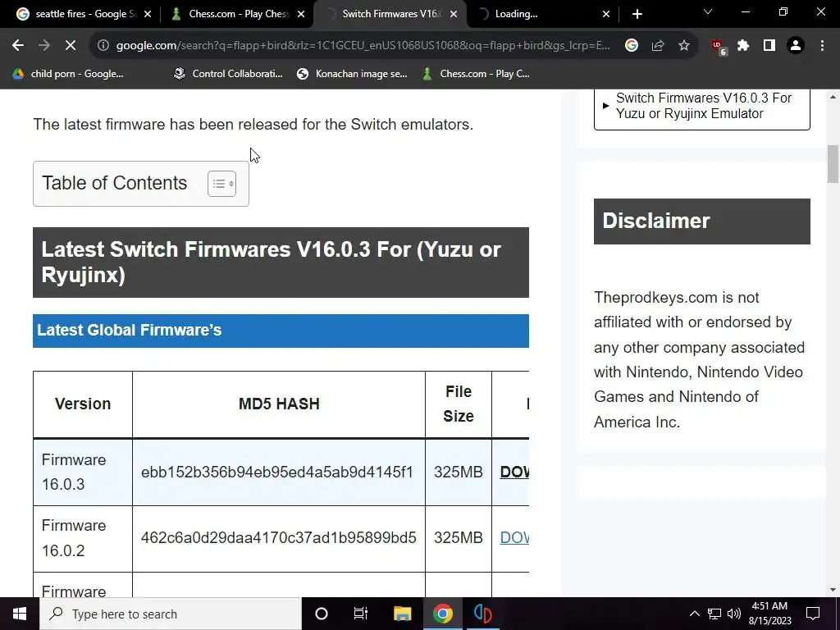This screenshot has width=840, height=630.
Task: Bookmark this page with the star
Action: tap(684, 46)
